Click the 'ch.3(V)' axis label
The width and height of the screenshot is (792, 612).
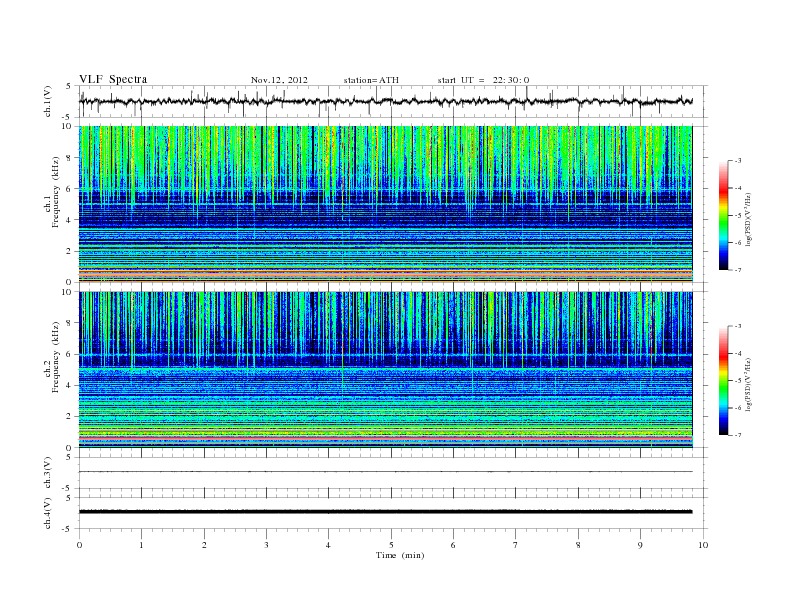48,473
